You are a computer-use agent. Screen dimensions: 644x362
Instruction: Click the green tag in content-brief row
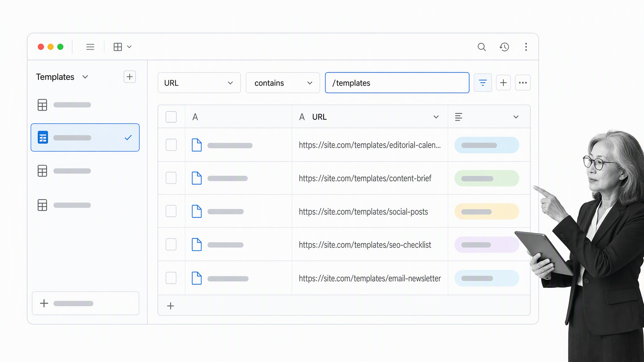tap(487, 178)
